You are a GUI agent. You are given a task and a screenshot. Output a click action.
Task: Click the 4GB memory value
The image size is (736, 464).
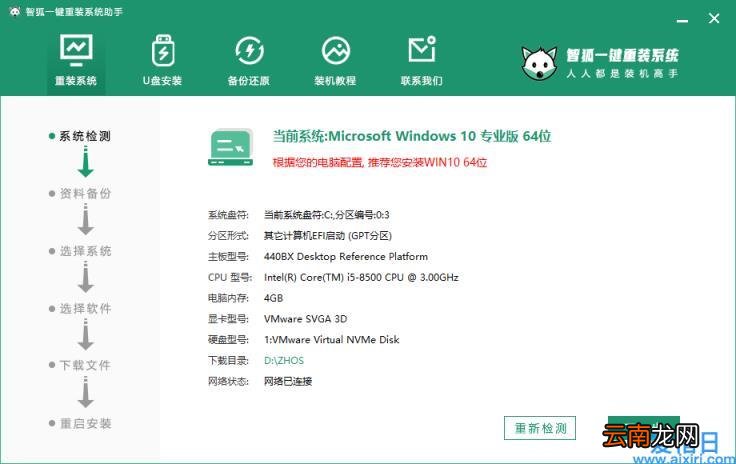click(x=274, y=298)
